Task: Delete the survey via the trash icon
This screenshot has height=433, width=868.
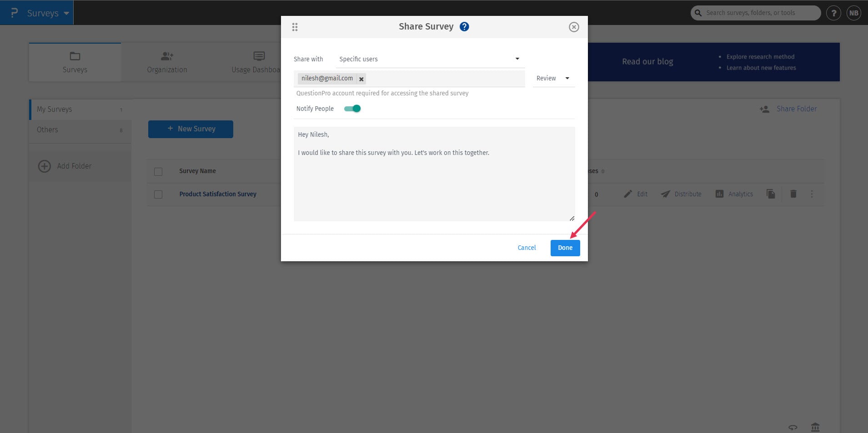Action: tap(793, 194)
